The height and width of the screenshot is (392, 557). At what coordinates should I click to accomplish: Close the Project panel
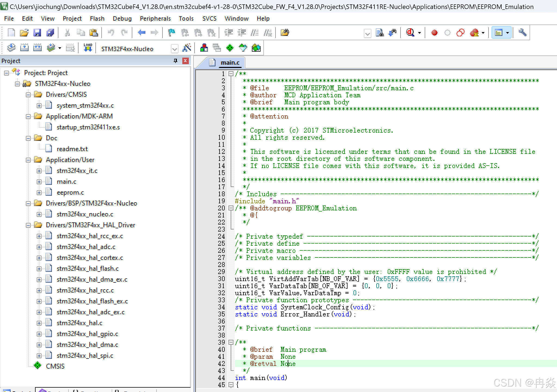185,61
